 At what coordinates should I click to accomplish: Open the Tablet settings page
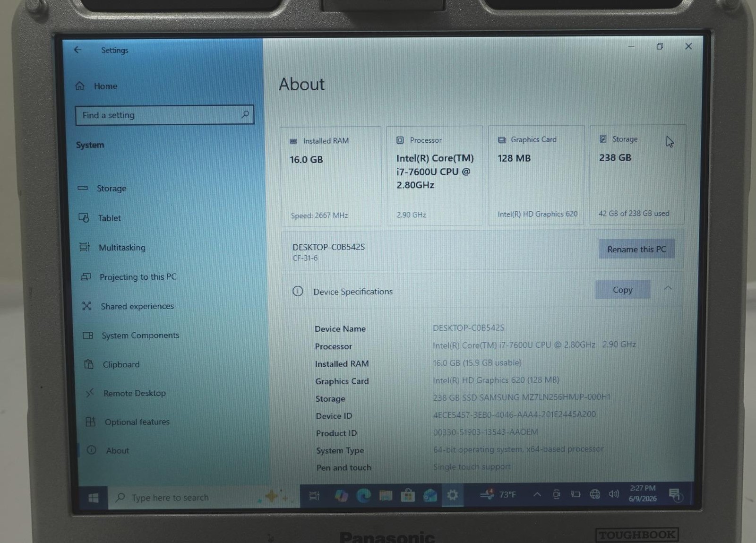(x=109, y=218)
